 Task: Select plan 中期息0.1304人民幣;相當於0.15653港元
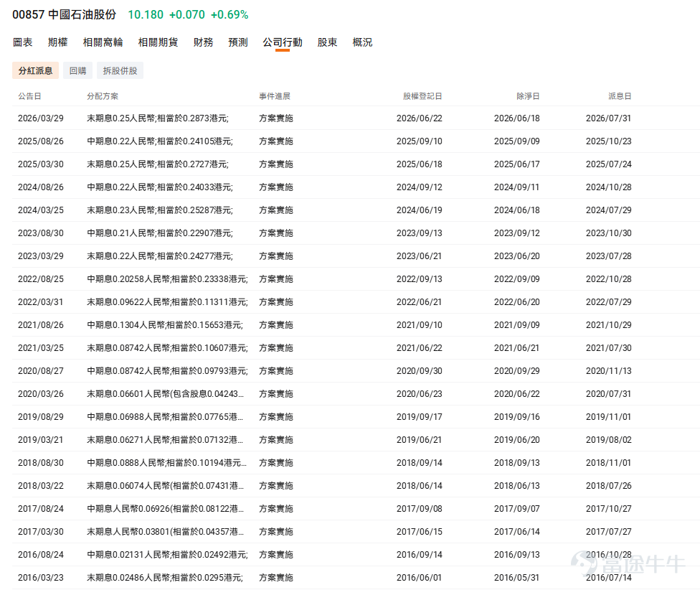165,325
